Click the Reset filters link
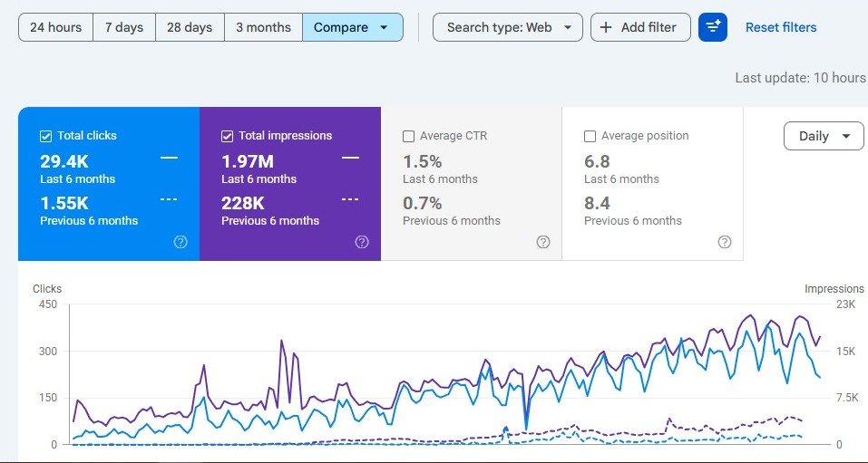Viewport: 868px width, 463px height. coord(781,27)
